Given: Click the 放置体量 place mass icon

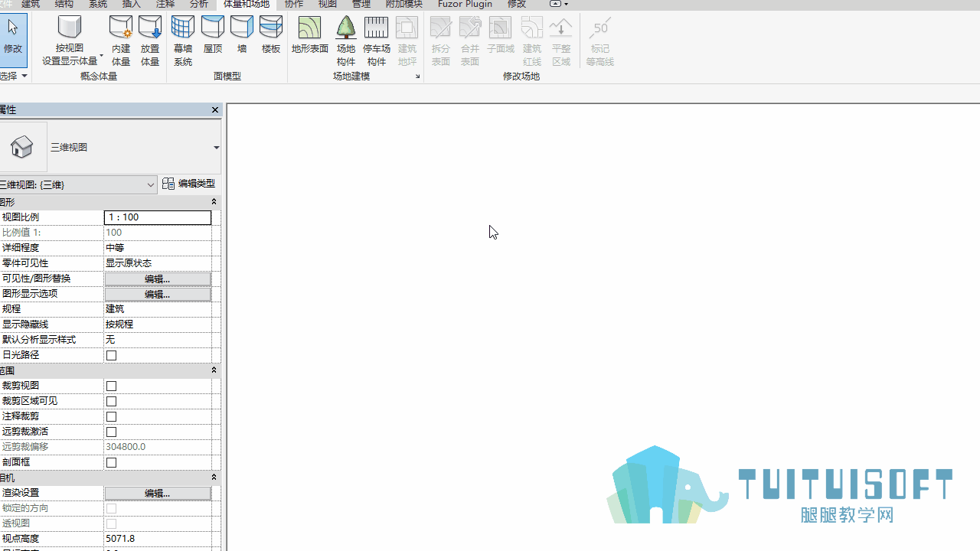Looking at the screenshot, I should [150, 41].
